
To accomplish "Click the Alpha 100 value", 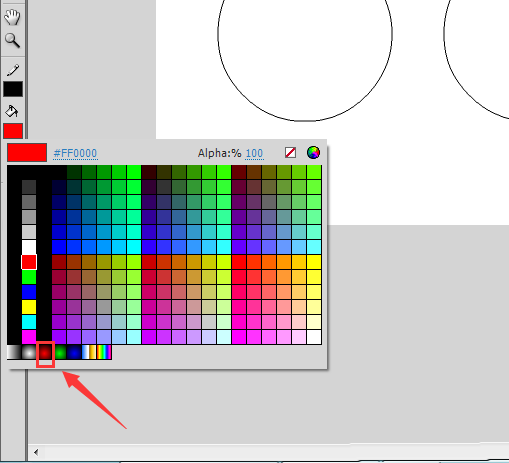I will click(254, 153).
